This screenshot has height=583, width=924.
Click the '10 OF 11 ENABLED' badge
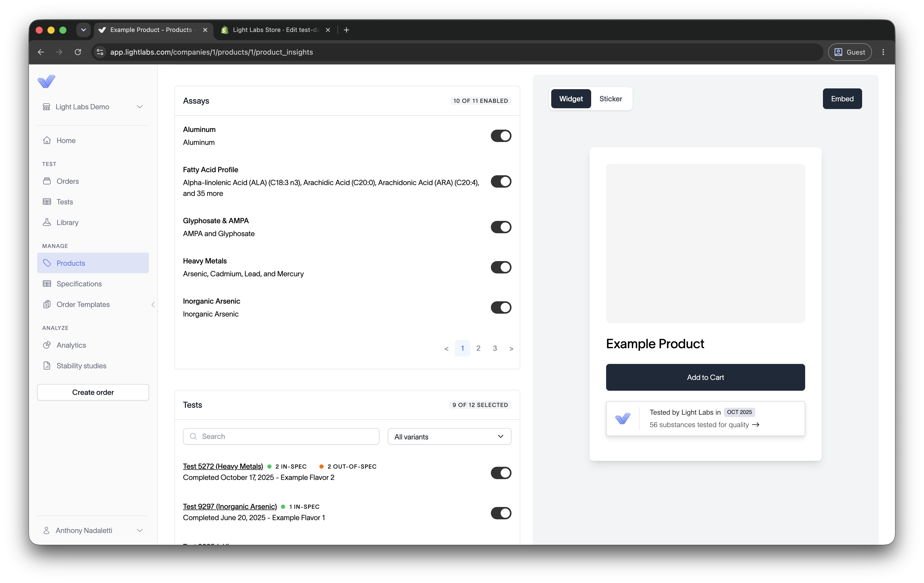pyautogui.click(x=480, y=101)
